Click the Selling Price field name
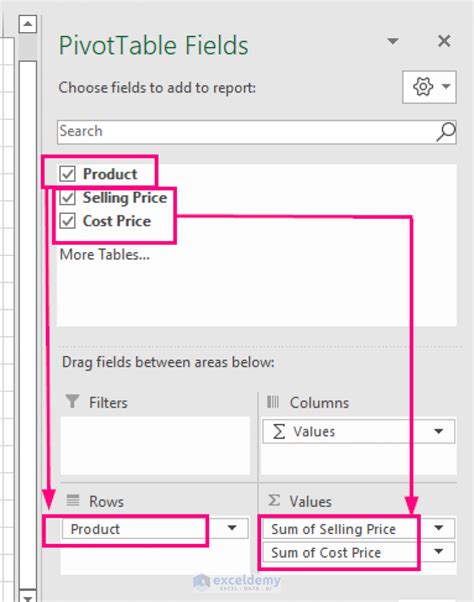Screen dimensions: 474x602 coord(125,198)
